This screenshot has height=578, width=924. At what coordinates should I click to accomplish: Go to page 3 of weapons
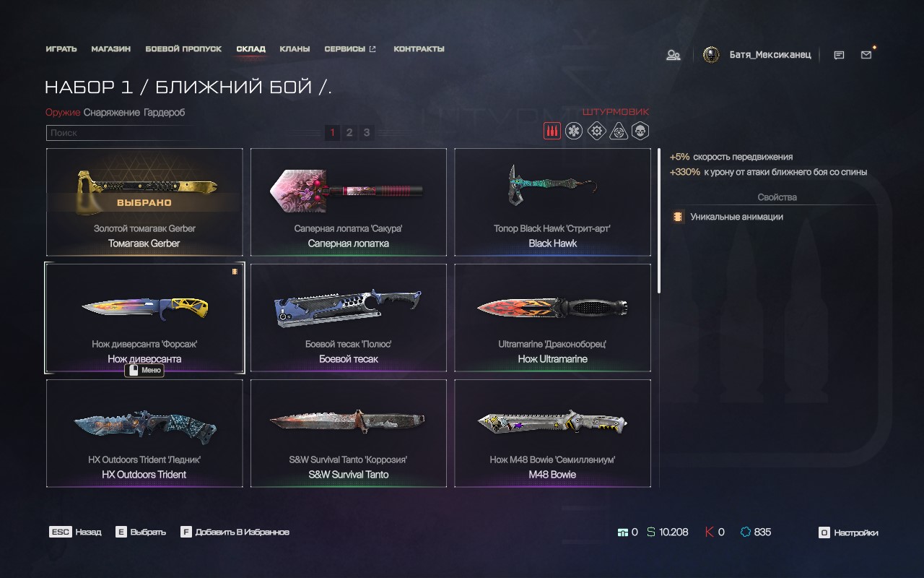click(367, 132)
